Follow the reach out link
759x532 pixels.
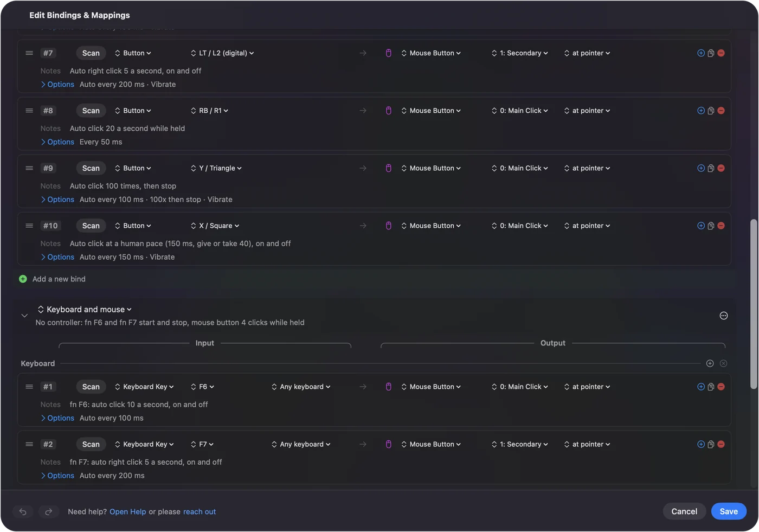point(200,511)
